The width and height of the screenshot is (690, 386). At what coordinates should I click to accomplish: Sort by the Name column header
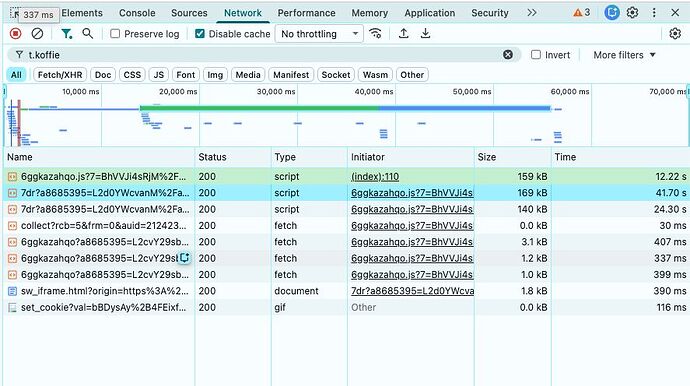click(99, 157)
